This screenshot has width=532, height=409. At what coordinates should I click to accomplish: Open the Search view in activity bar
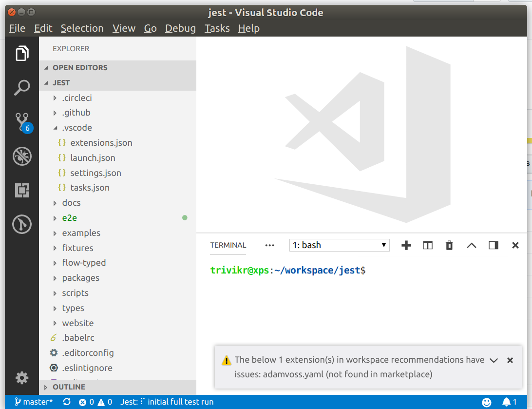pyautogui.click(x=22, y=88)
